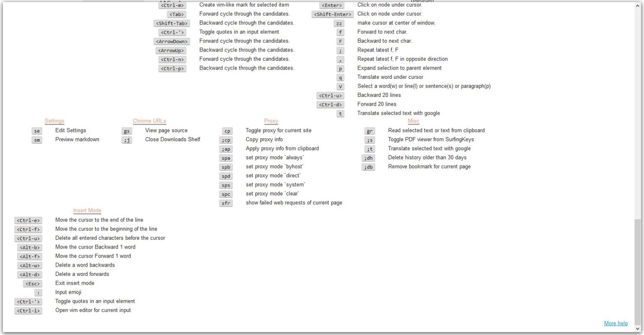This screenshot has width=644, height=335.
Task: Select "spa" proxy mode always badge
Action: pos(226,158)
